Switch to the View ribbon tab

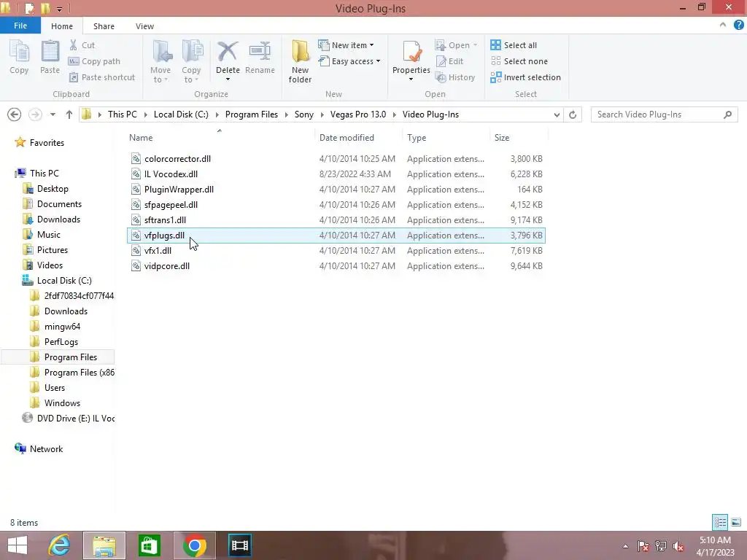pyautogui.click(x=144, y=26)
